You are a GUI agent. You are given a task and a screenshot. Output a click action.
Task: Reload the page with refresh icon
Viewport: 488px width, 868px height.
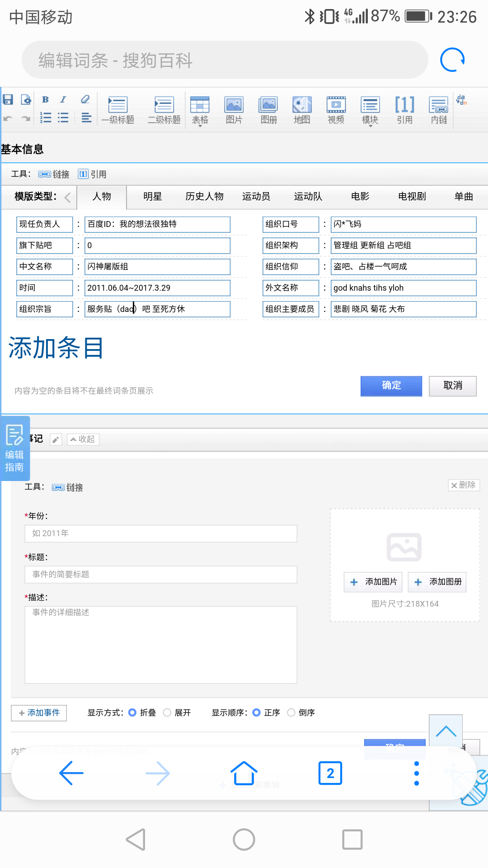pyautogui.click(x=452, y=60)
